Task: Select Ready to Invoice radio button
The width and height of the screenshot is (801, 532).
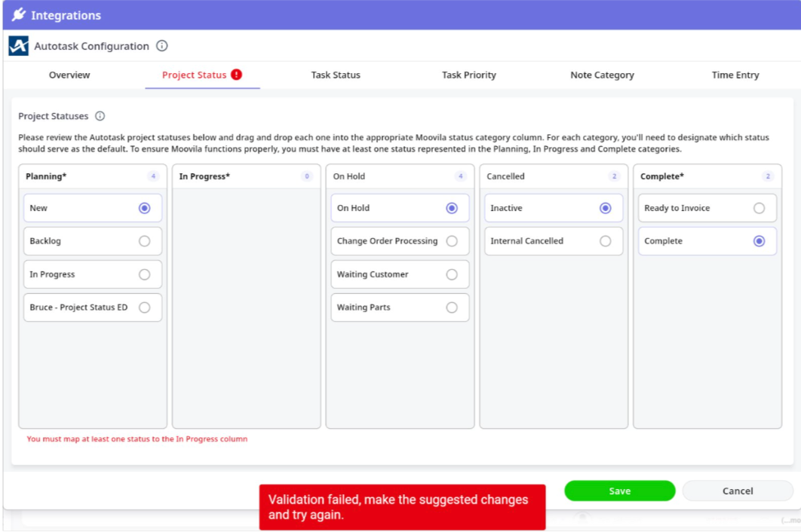Action: [759, 208]
